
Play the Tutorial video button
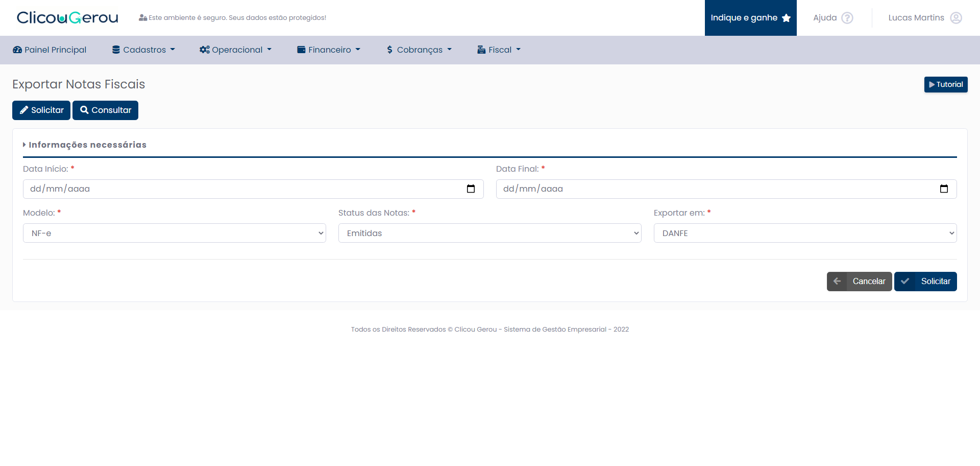(945, 85)
